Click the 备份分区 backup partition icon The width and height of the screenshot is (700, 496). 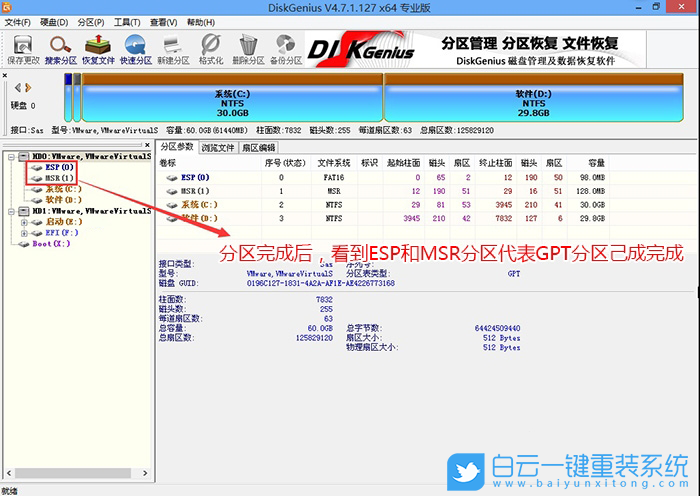286,50
